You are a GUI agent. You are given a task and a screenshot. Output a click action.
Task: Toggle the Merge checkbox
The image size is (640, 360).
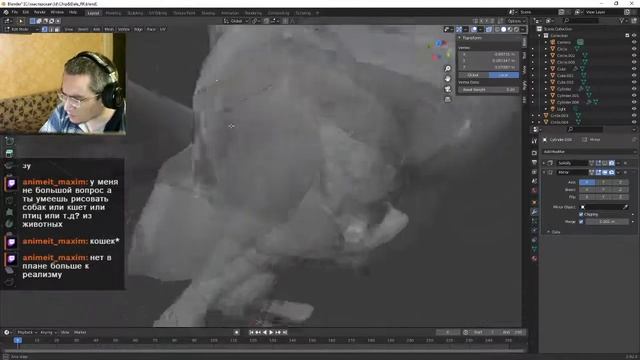(x=581, y=222)
